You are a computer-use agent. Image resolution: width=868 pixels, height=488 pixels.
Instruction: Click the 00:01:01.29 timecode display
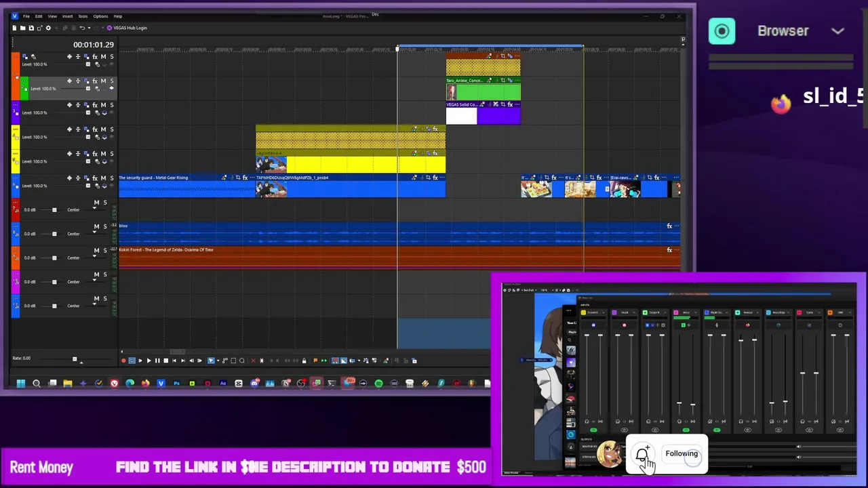coord(94,45)
